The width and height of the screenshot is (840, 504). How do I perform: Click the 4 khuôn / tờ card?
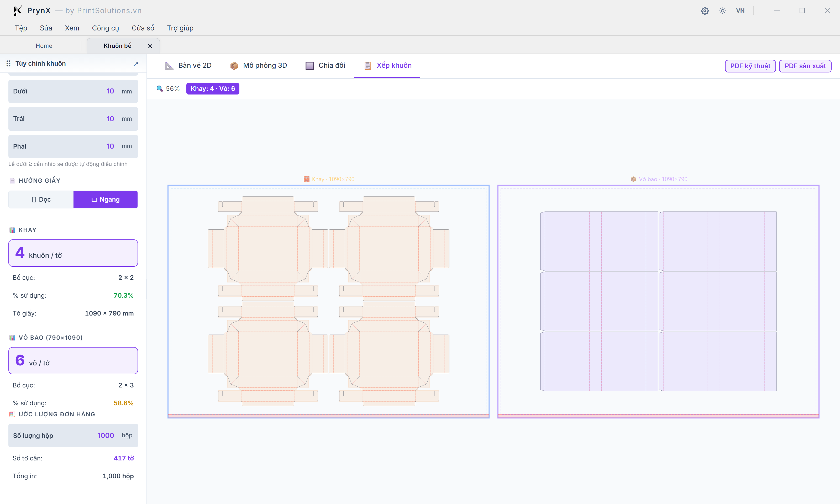pyautogui.click(x=73, y=253)
